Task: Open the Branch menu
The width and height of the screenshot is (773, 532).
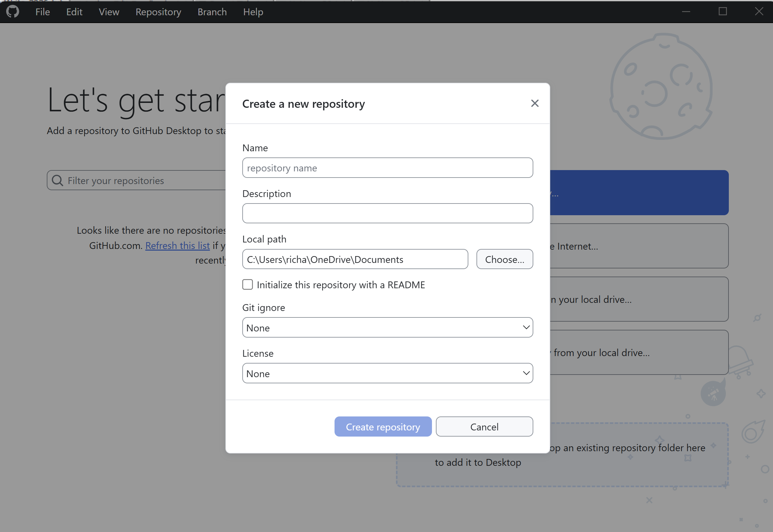Action: [x=212, y=12]
